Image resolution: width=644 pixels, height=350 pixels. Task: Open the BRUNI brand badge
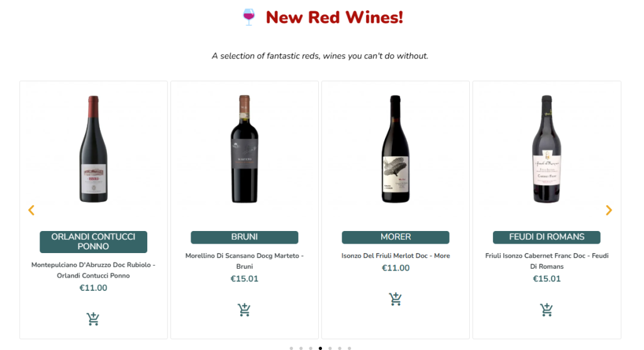245,237
